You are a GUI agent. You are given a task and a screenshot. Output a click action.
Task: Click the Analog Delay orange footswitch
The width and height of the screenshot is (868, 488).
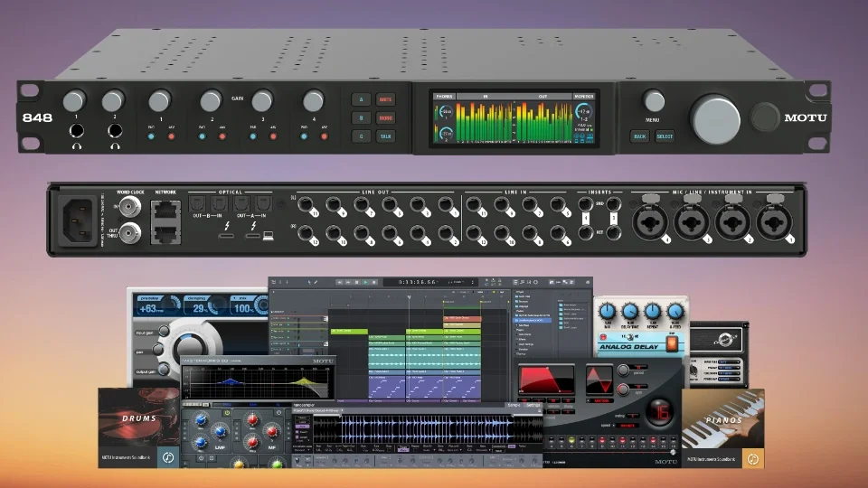tap(672, 343)
